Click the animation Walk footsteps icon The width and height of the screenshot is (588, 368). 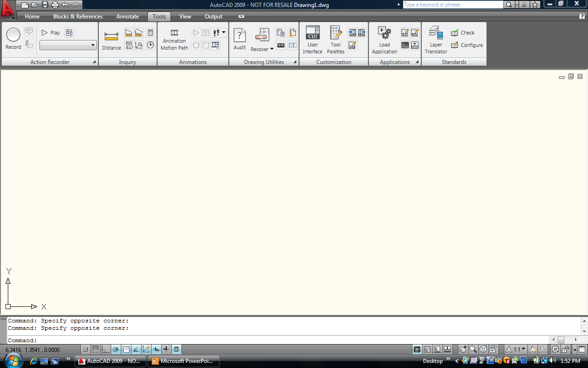[216, 33]
